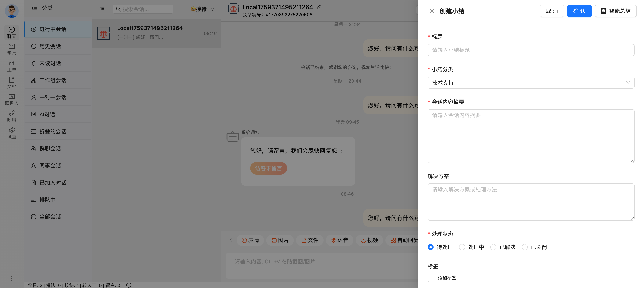
Task: Click the 智能总结 smart summary button
Action: pos(615,11)
